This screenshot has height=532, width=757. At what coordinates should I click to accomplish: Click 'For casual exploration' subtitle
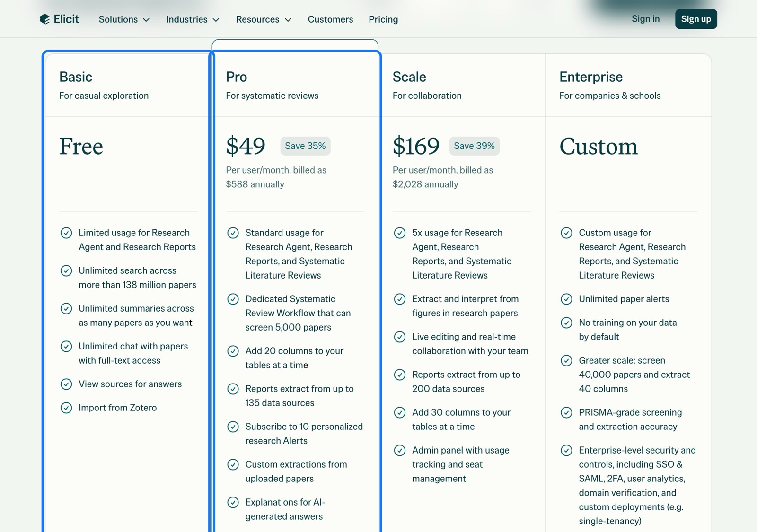click(104, 96)
